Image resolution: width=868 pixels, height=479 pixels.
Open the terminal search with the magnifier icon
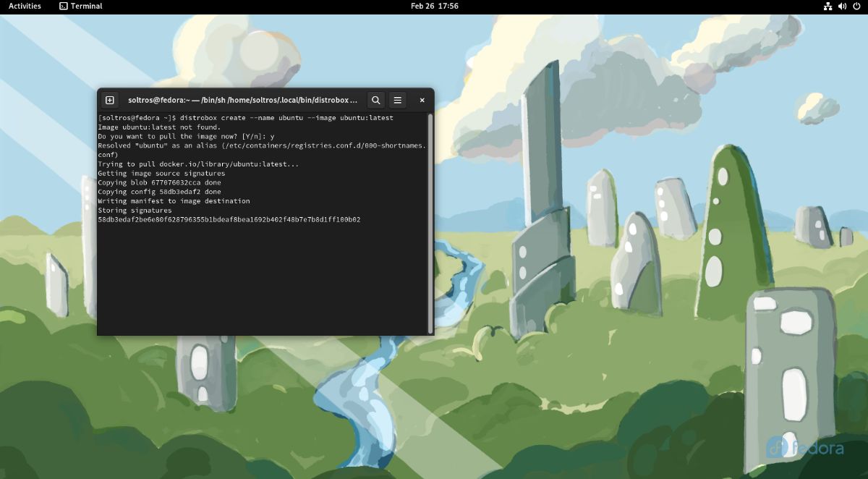[375, 100]
